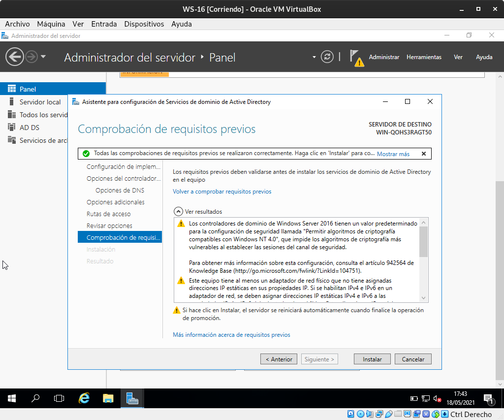Click 'Volver a comprobar requisitos previos' link
Image resolution: width=504 pixels, height=420 pixels.
click(x=222, y=192)
